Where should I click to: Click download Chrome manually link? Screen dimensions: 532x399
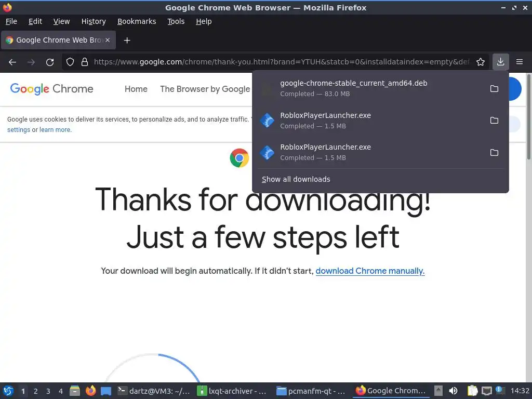(x=370, y=271)
